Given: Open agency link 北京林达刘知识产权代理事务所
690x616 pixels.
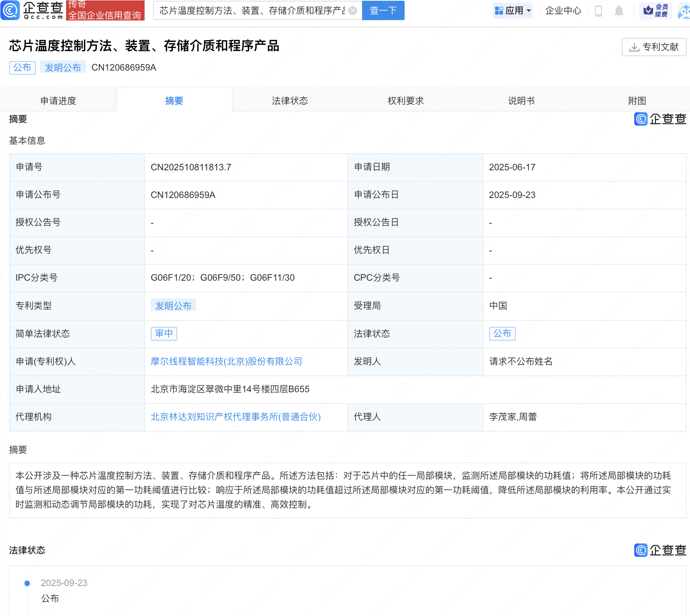Looking at the screenshot, I should (x=236, y=417).
